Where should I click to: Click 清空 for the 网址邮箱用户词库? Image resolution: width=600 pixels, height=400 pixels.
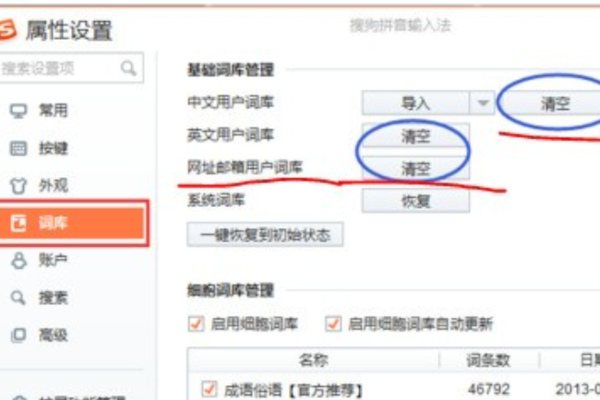(416, 168)
